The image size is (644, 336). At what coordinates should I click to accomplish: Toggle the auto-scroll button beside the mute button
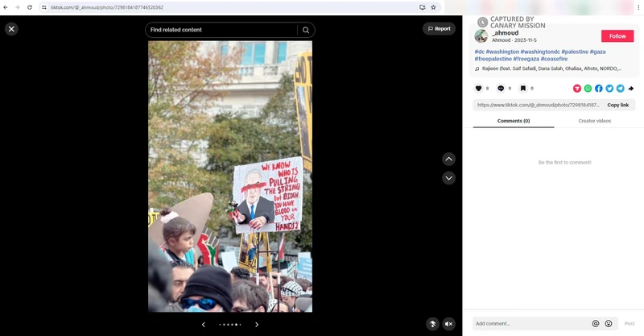pos(433,324)
